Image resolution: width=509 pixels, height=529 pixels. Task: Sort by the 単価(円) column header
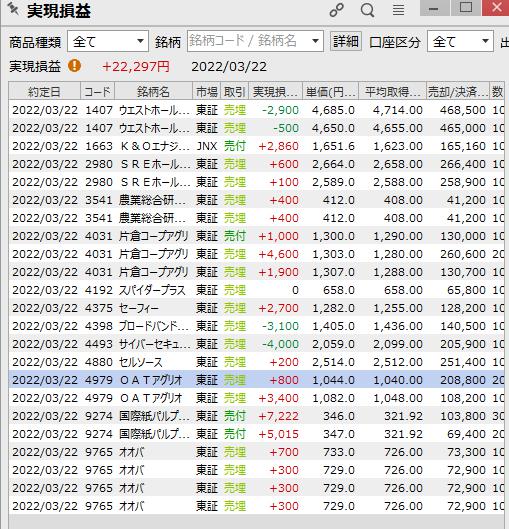coord(331,92)
